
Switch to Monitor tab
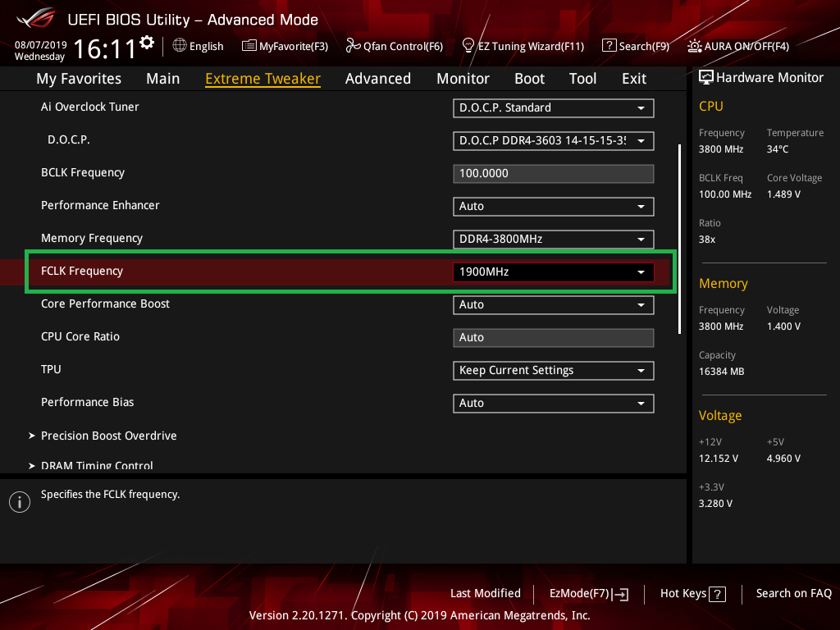[463, 79]
